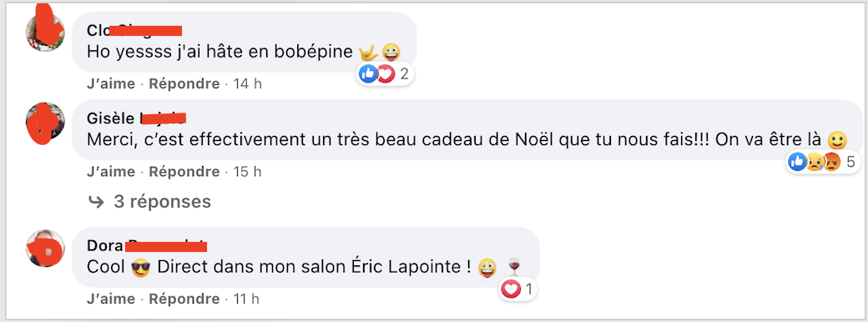
Task: Like Gisèle's comment with J'aime
Action: [x=111, y=172]
